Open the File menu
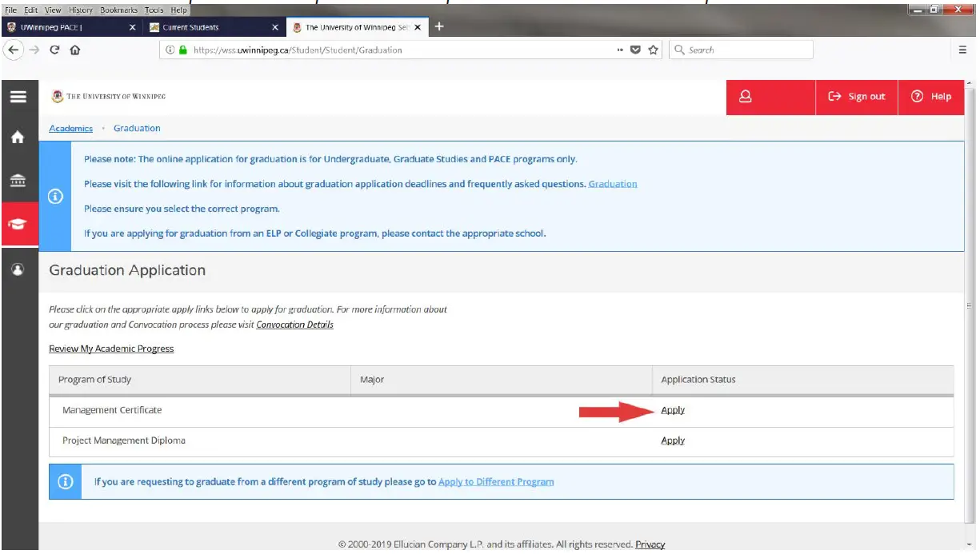 11,10
